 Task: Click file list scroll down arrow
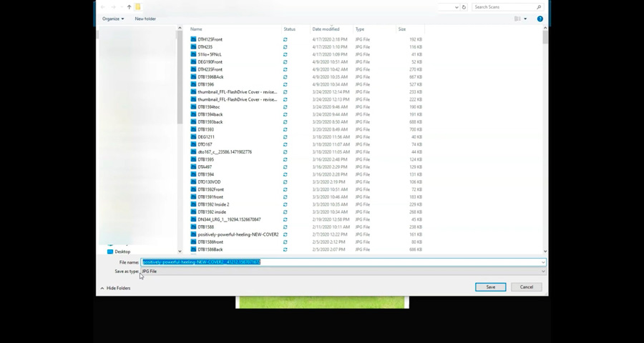545,251
